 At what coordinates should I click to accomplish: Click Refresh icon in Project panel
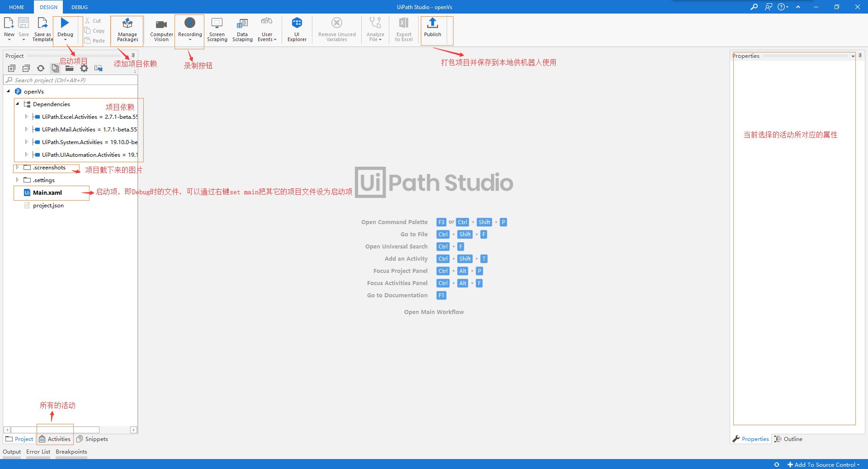point(41,68)
